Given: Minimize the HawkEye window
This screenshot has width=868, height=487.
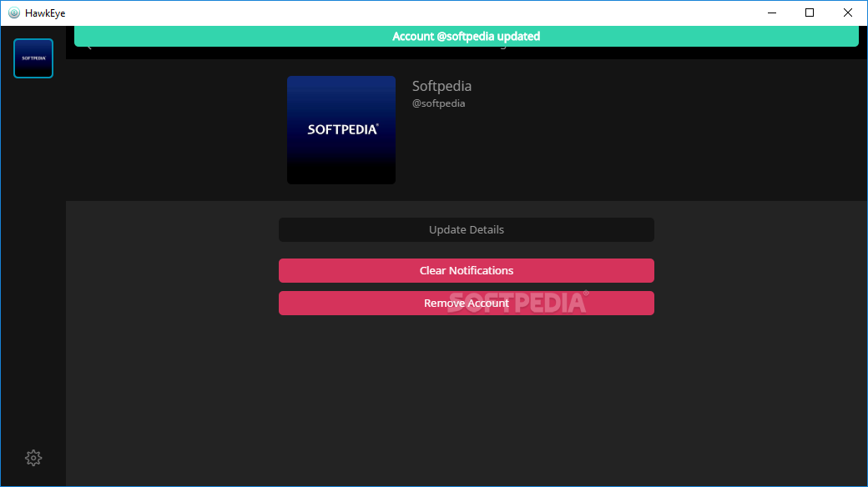Looking at the screenshot, I should [x=772, y=13].
